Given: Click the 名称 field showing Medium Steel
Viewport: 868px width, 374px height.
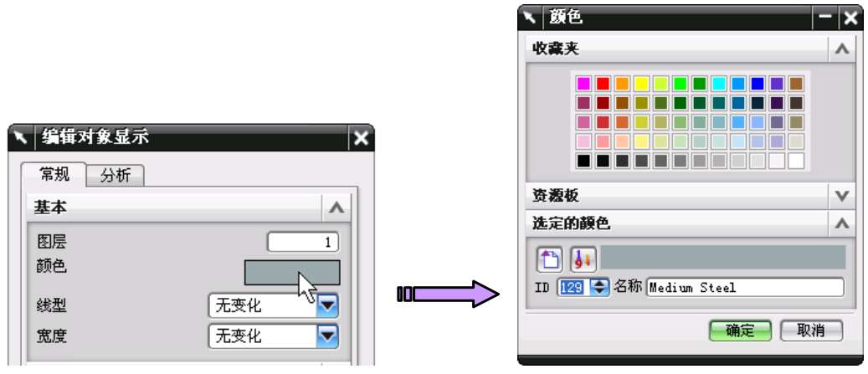Looking at the screenshot, I should coord(745,288).
